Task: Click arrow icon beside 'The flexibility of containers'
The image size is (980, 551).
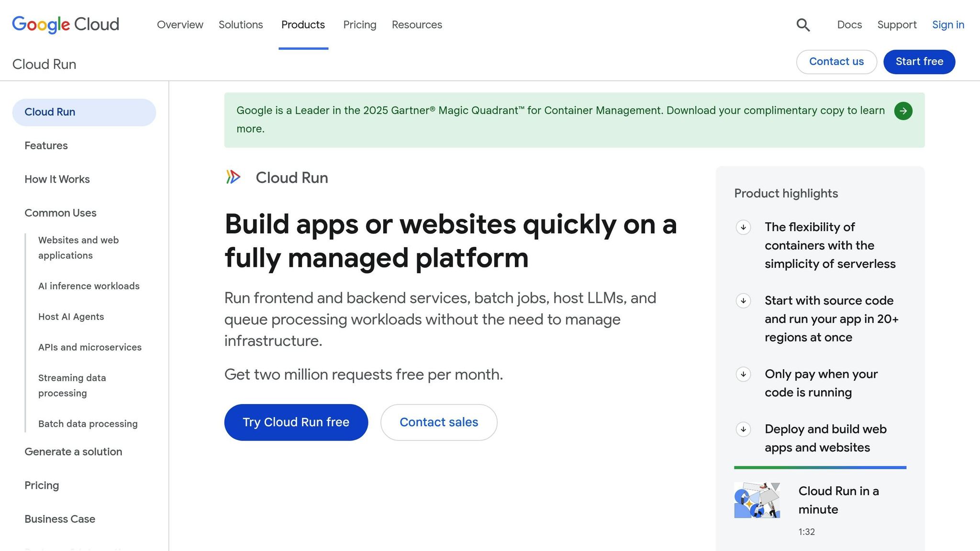Action: pyautogui.click(x=743, y=227)
